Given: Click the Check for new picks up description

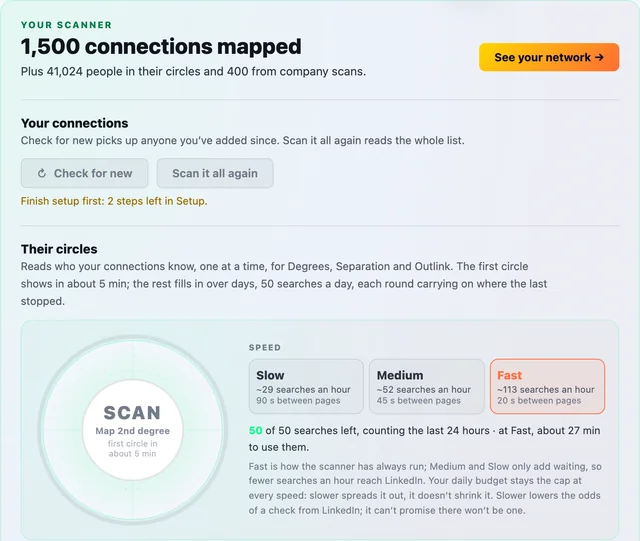Looking at the screenshot, I should [242, 140].
